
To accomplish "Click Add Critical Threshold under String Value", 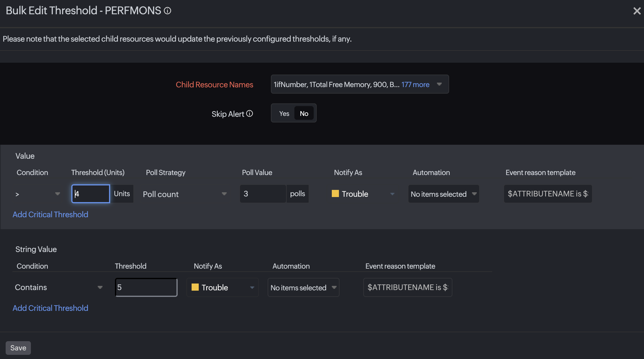I will pos(50,308).
